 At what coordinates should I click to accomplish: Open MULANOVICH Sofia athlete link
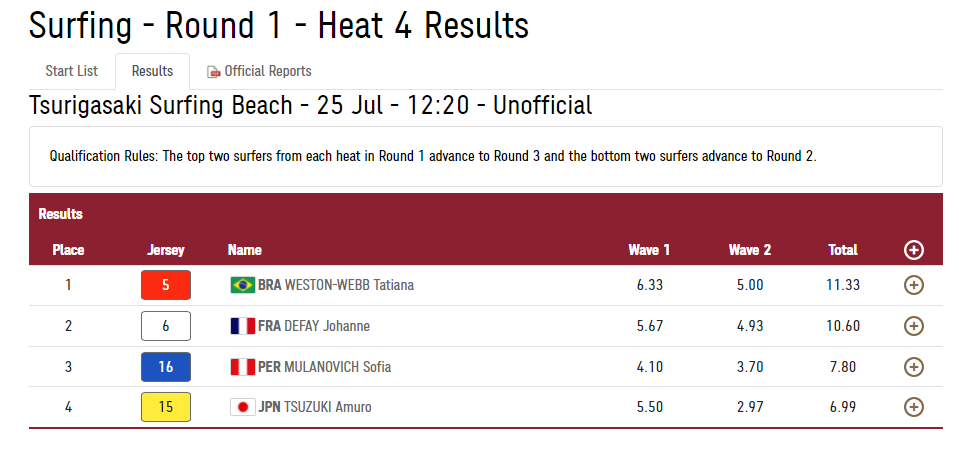[338, 367]
